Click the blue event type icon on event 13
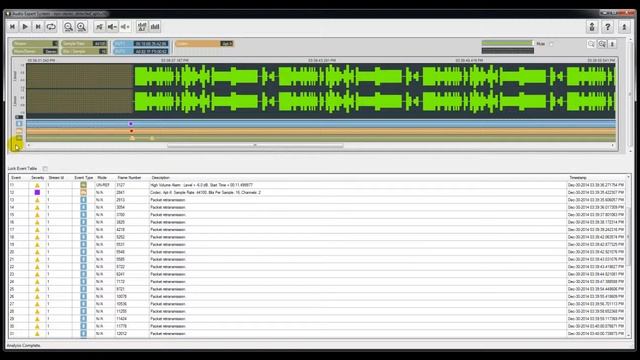Screen dimensions: 640x360 pos(83,200)
